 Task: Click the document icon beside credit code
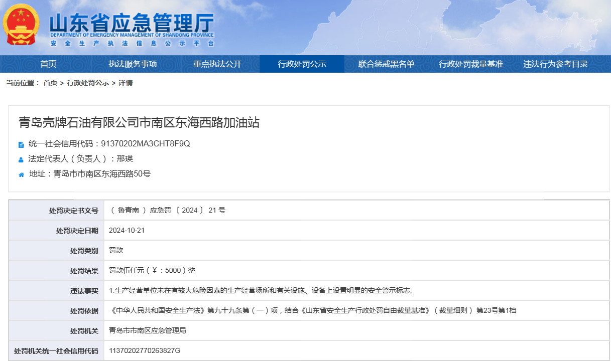pyautogui.click(x=21, y=144)
